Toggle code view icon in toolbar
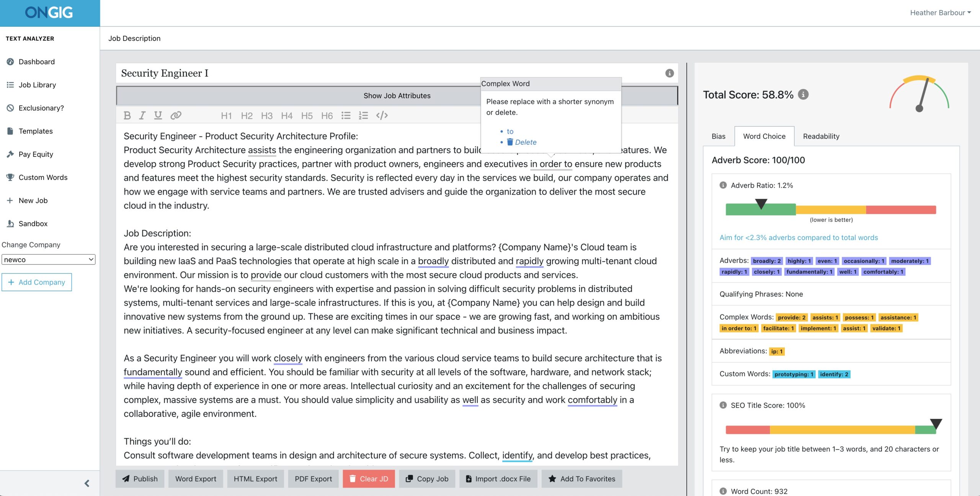The height and width of the screenshot is (496, 980). click(x=382, y=115)
